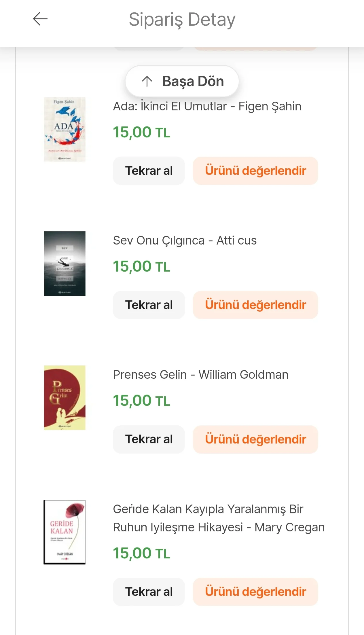Screen dimensions: 364x635
Task: Tap Tekrar al for Ada book
Action: (149, 171)
